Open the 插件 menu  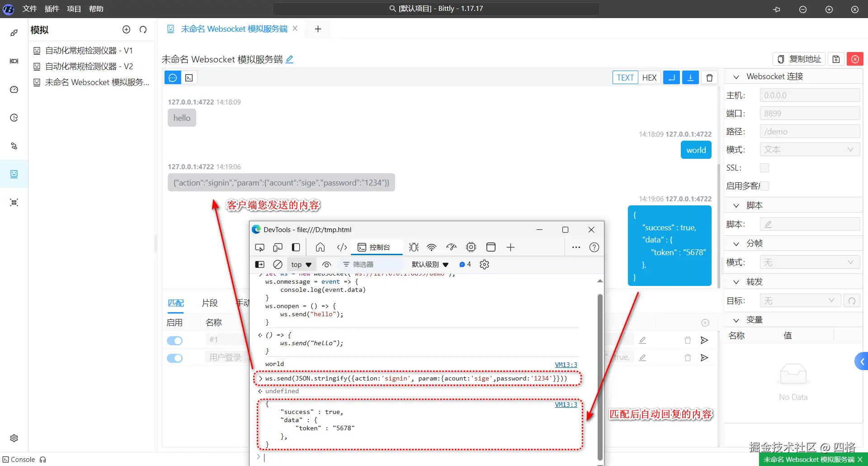pos(52,9)
